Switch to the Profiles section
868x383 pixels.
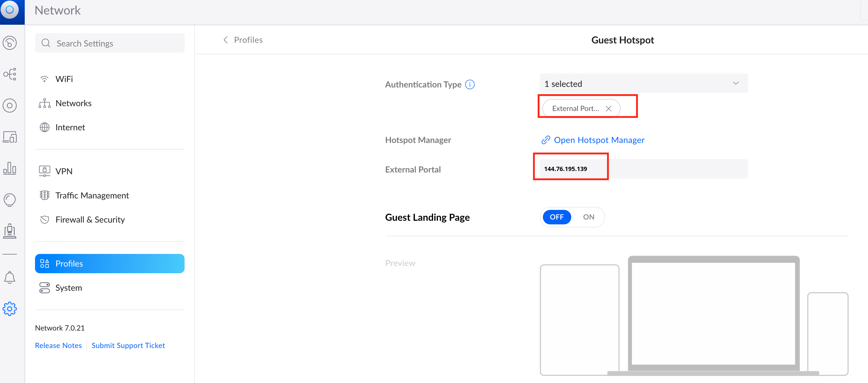point(69,263)
